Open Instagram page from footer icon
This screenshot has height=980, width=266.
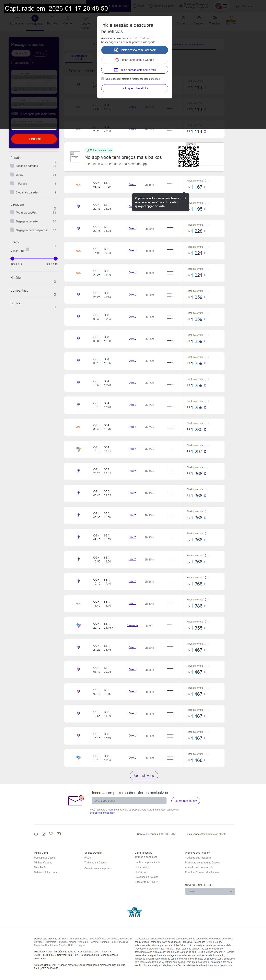coord(44,834)
